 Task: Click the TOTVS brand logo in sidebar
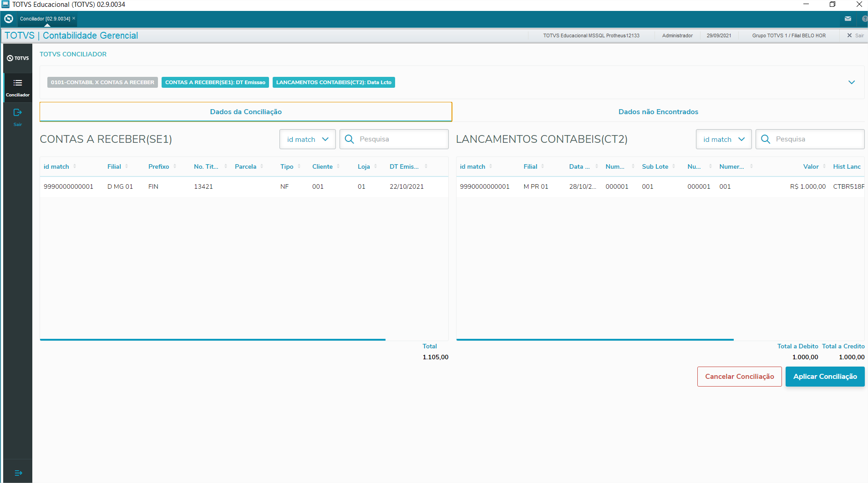tap(18, 58)
